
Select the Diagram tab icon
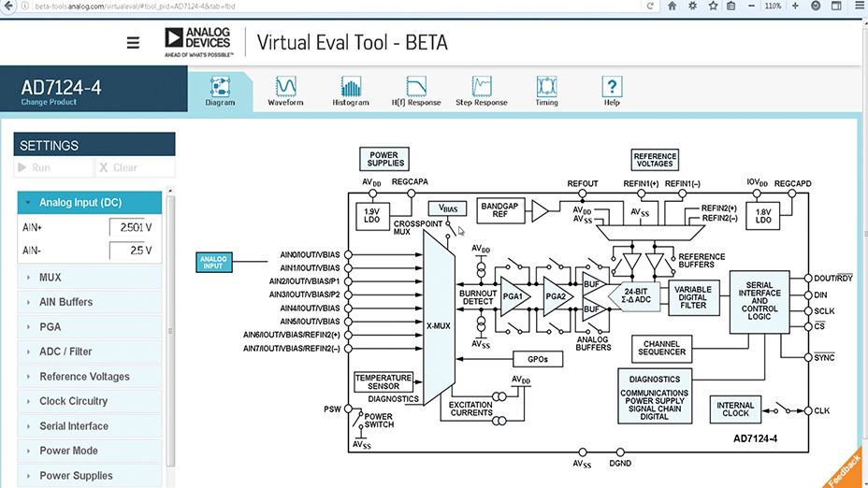(220, 86)
